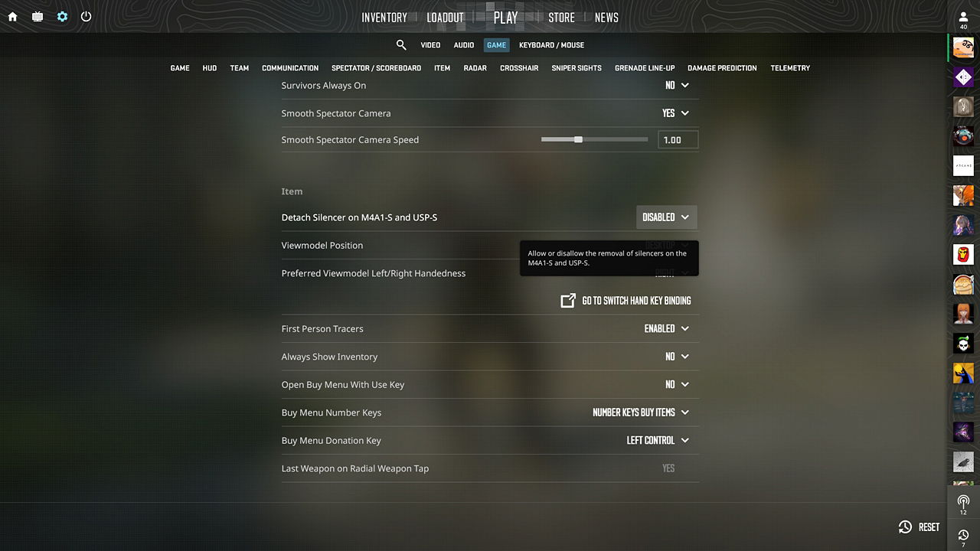Open the recent players clock icon
The height and width of the screenshot is (551, 980).
(963, 537)
